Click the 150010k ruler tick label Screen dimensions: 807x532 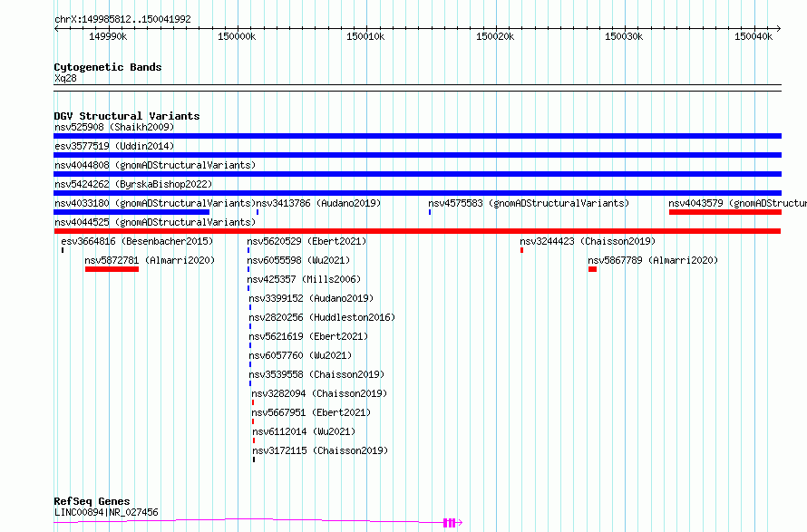pyautogui.click(x=365, y=36)
